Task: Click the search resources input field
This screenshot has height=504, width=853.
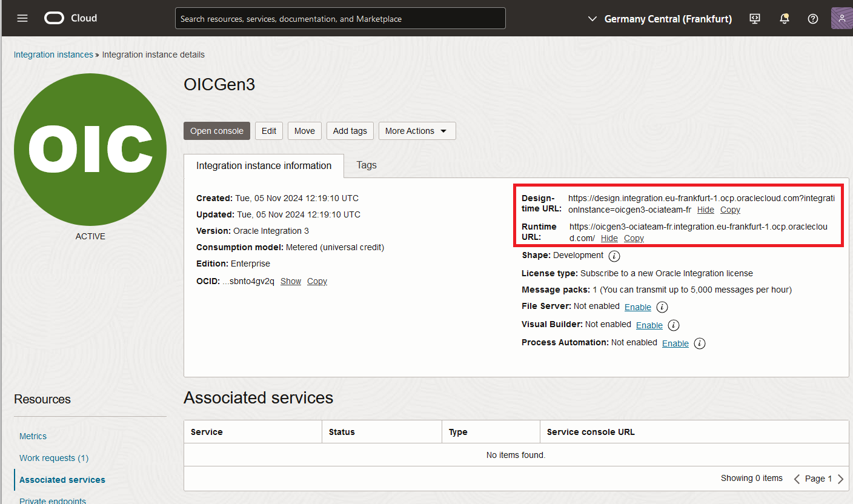Action: pos(340,19)
